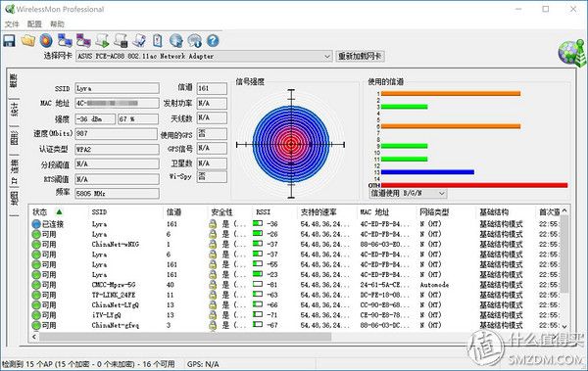Screen dimensions: 588x371
Task: Click the green status icon for TP-LINK_24FE
Action: [x=36, y=295]
